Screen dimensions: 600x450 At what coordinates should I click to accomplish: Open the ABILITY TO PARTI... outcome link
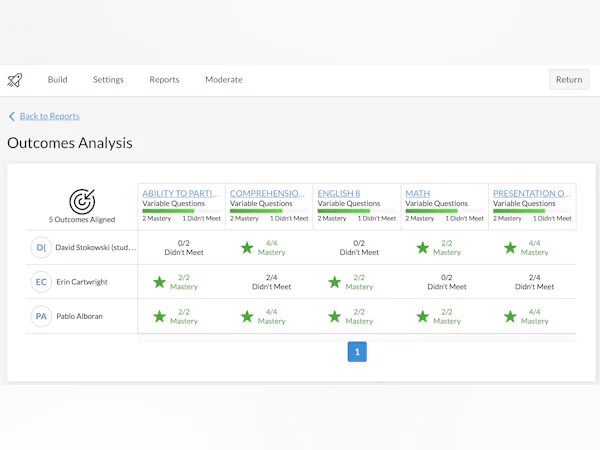pyautogui.click(x=180, y=193)
